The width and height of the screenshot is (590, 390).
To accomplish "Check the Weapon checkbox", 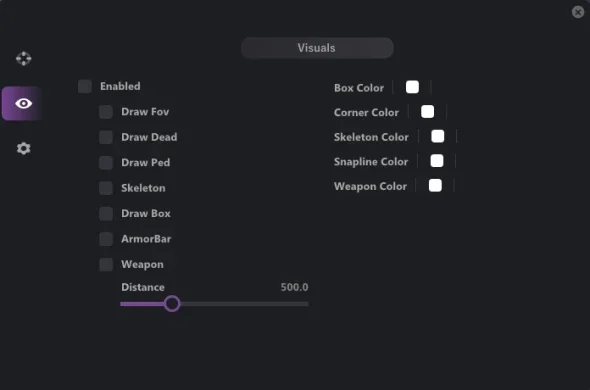I will click(106, 264).
